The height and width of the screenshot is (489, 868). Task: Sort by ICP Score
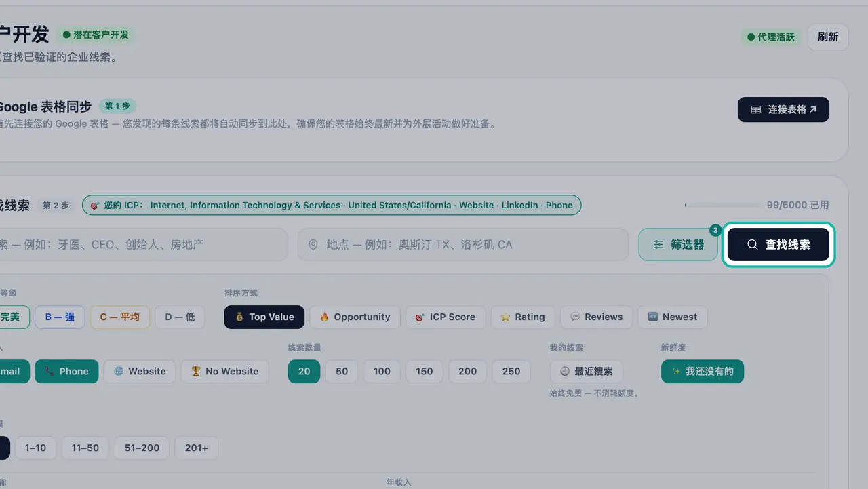point(446,317)
